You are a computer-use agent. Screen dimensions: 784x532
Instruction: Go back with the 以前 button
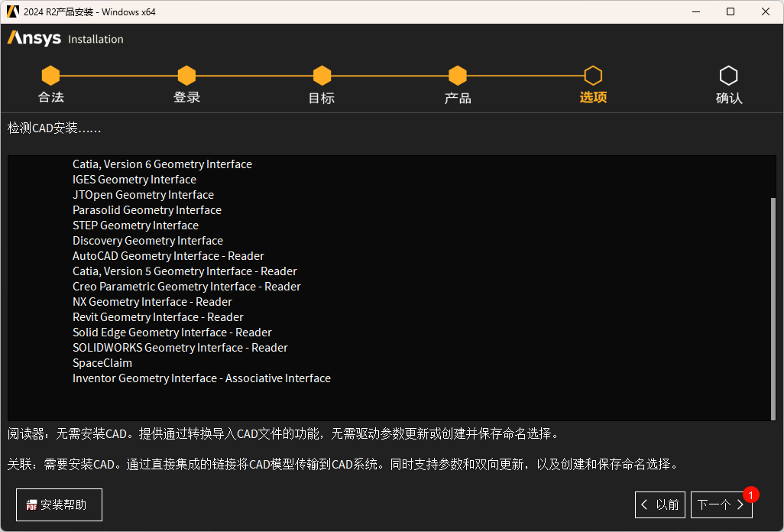click(660, 504)
